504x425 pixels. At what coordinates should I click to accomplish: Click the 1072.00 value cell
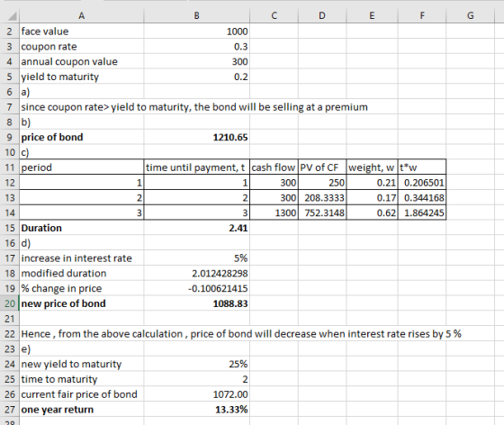point(197,393)
